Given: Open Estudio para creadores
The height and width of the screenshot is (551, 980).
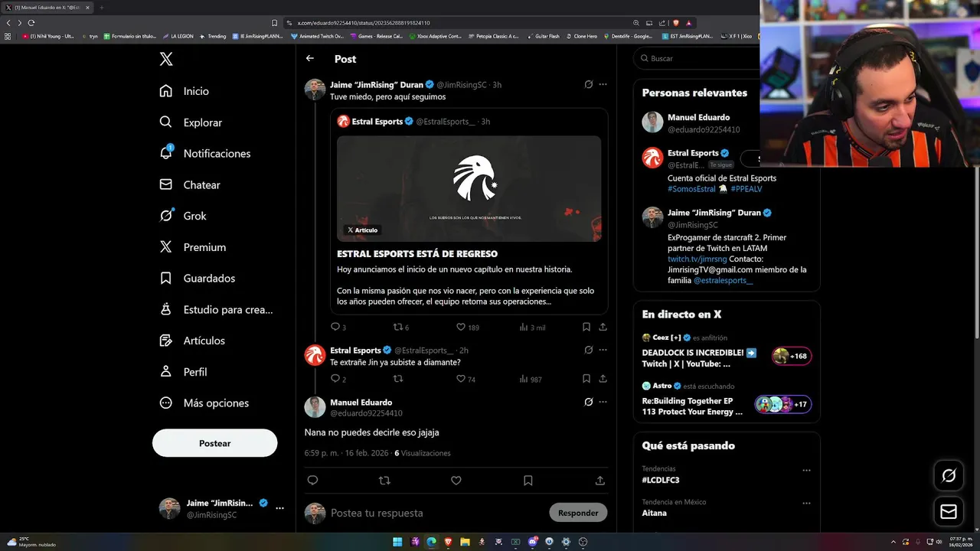Looking at the screenshot, I should tap(216, 310).
